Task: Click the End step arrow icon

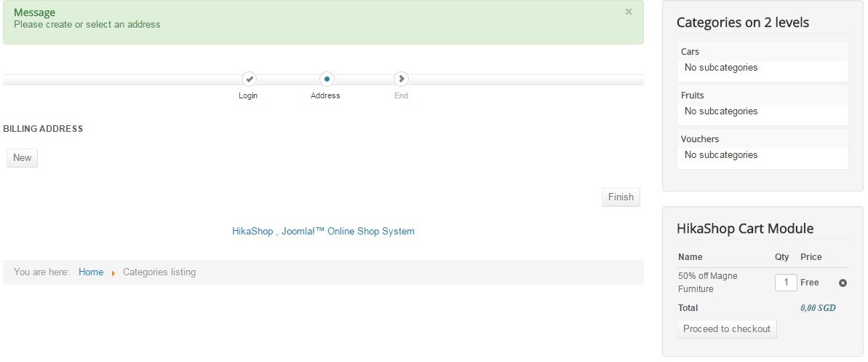Action: point(402,79)
